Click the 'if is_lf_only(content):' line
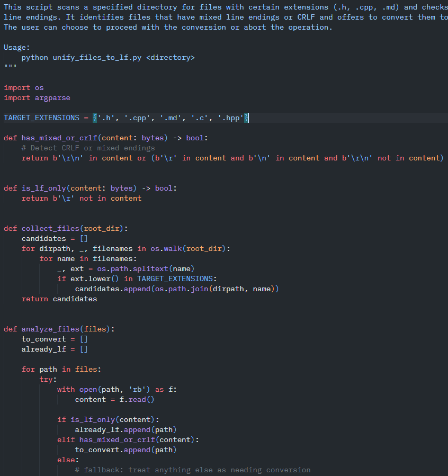This screenshot has height=476, width=448. (108, 419)
